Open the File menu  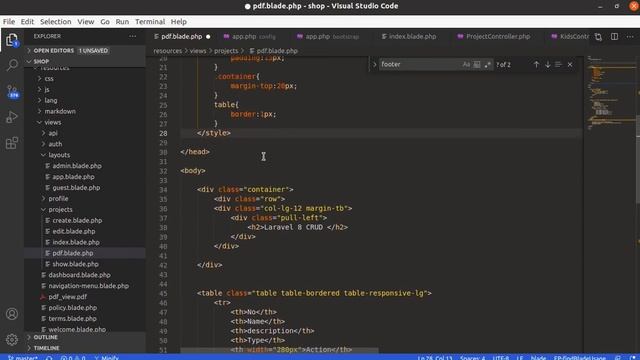9,22
